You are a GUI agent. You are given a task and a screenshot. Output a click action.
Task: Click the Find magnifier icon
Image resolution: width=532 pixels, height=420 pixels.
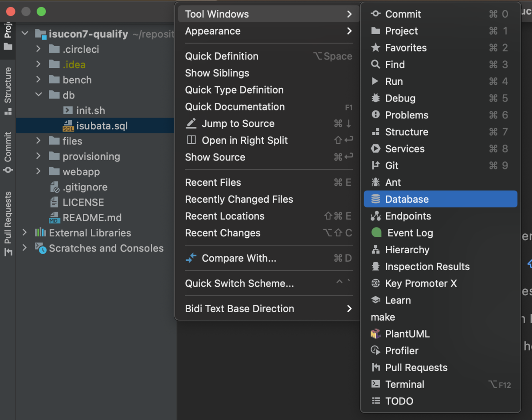click(x=376, y=64)
